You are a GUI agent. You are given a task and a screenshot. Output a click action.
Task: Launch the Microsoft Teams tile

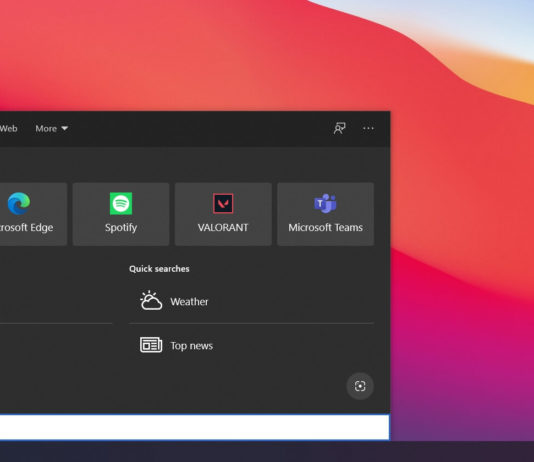point(326,214)
